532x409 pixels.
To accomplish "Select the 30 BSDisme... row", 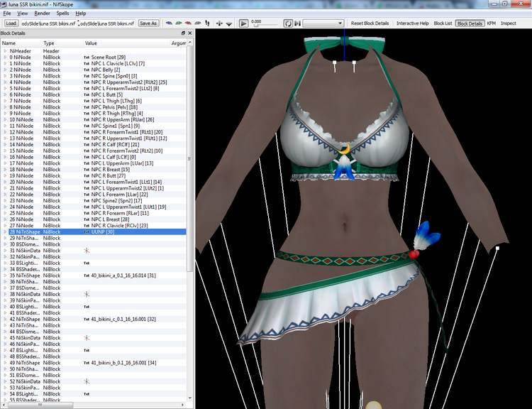I will click(x=94, y=244).
